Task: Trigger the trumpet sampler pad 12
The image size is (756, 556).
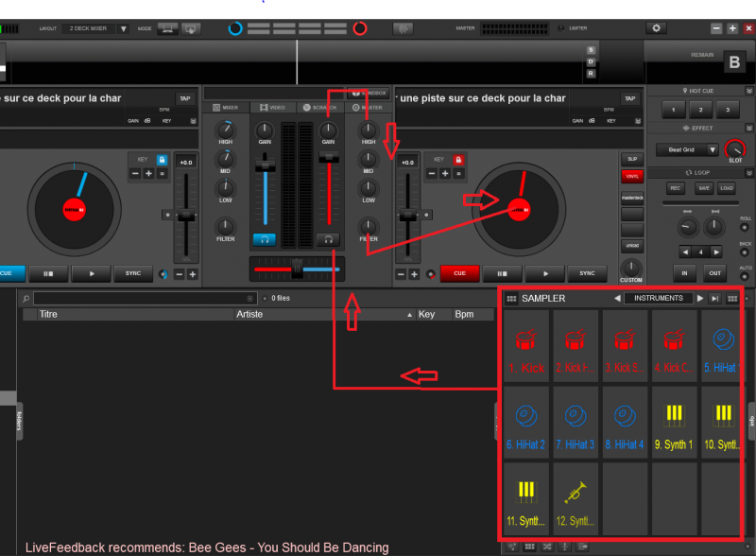Action: point(575,499)
